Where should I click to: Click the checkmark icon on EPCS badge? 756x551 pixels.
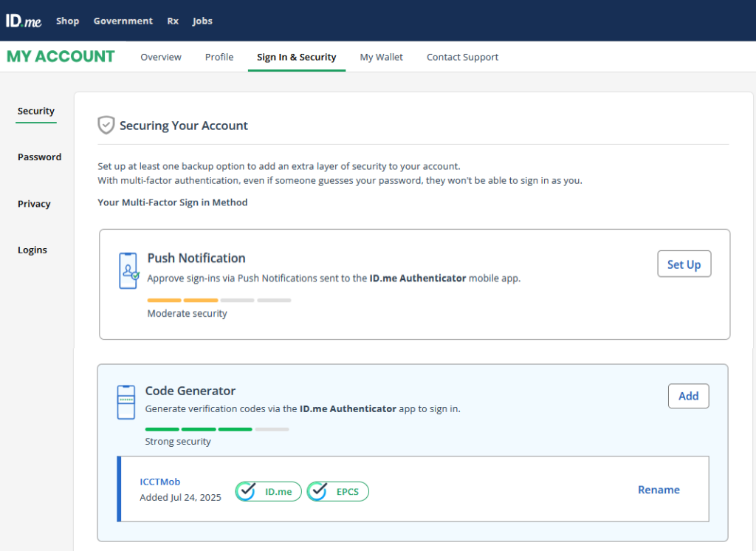click(317, 490)
